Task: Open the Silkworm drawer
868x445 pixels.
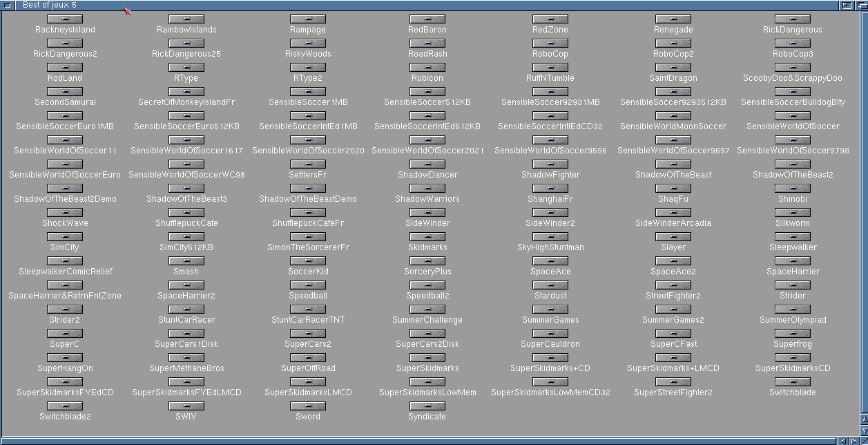Action: click(792, 213)
